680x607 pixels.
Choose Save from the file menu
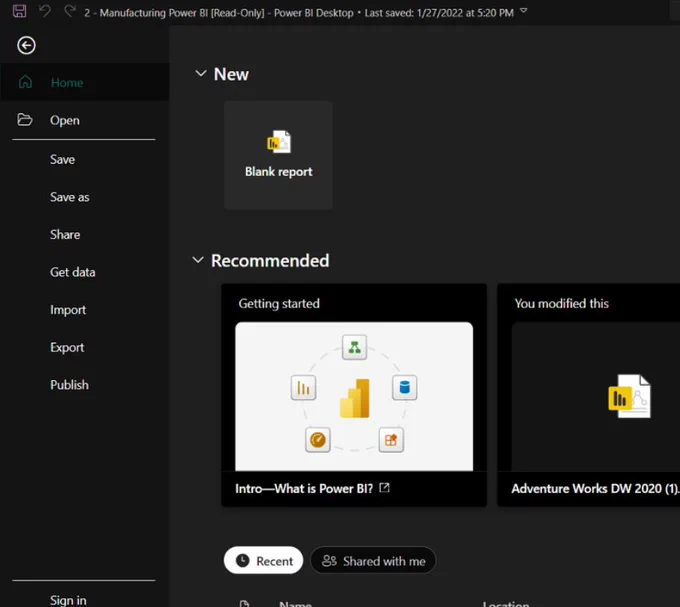(x=62, y=160)
